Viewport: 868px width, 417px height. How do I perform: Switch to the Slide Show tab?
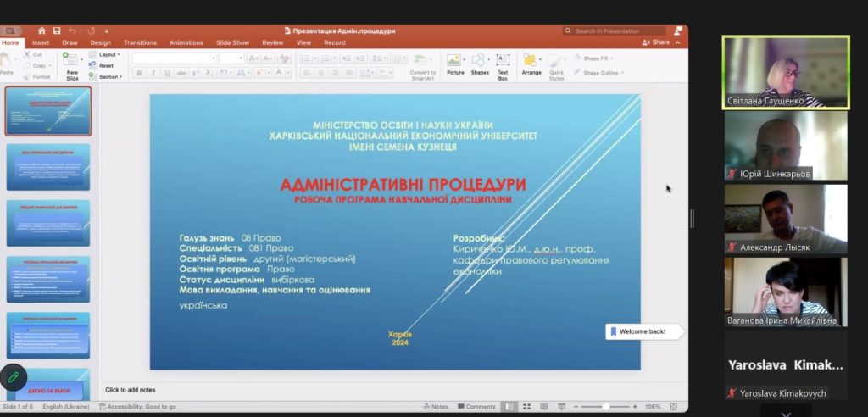tap(232, 42)
